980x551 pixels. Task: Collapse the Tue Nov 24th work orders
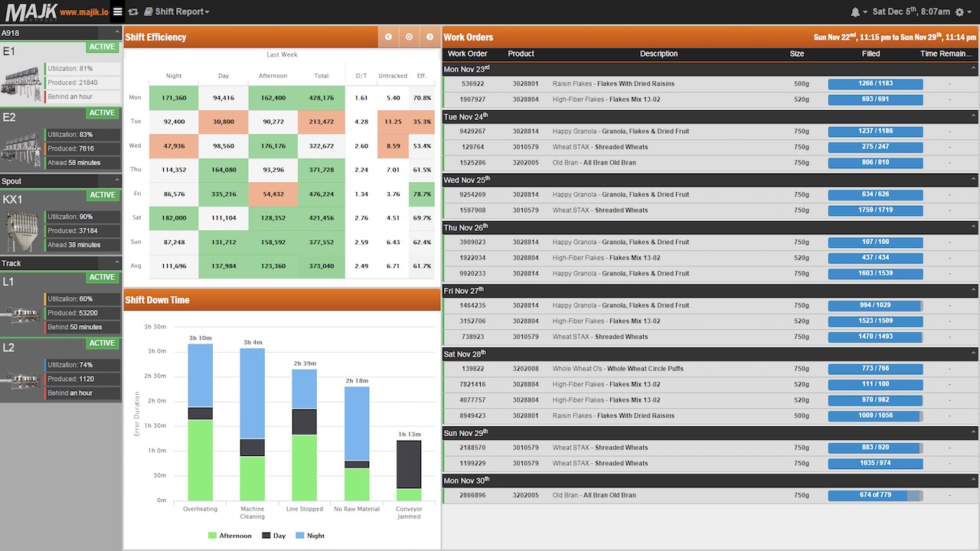pos(973,116)
